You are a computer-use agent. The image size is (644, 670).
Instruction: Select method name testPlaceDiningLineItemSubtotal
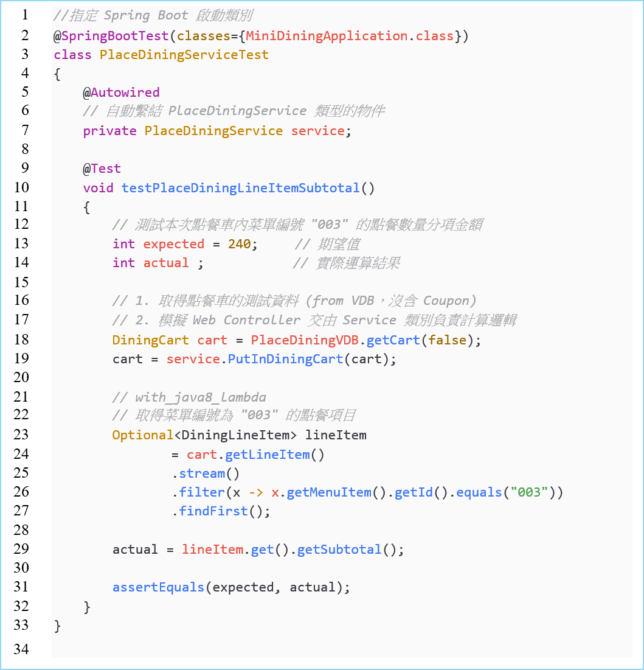point(241,188)
